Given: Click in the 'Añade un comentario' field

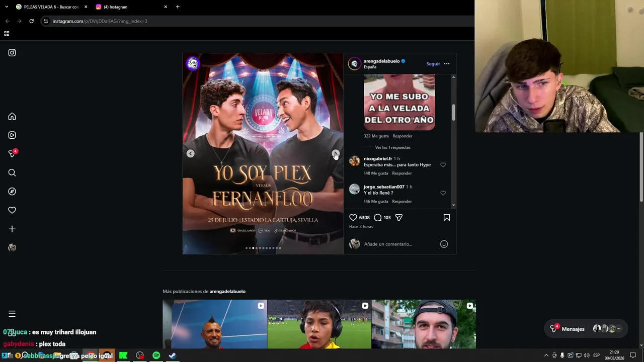Looking at the screenshot, I should point(400,244).
